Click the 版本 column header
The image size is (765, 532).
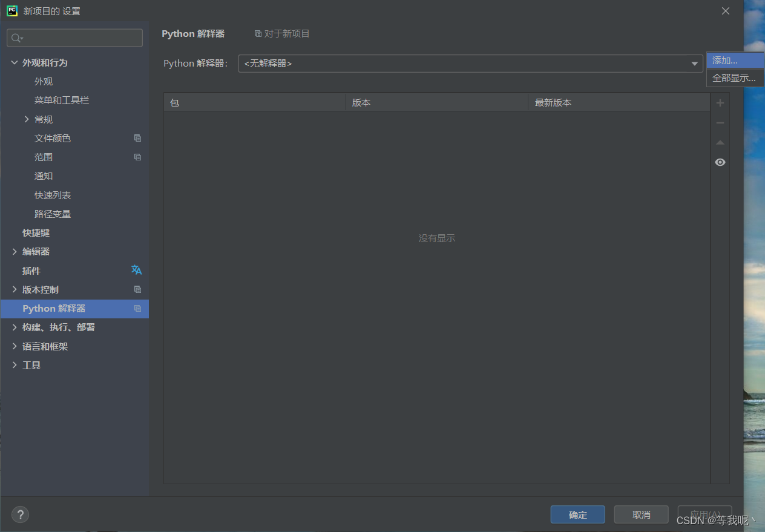[437, 102]
